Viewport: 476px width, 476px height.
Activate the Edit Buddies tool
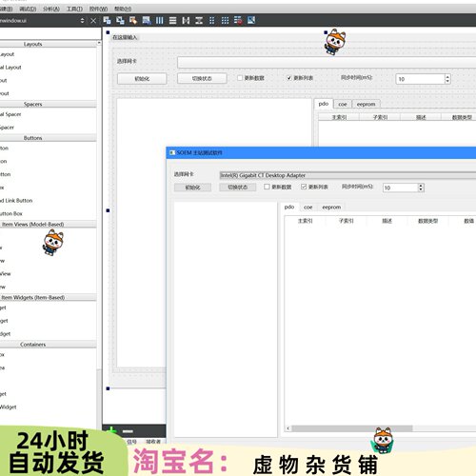click(x=133, y=21)
